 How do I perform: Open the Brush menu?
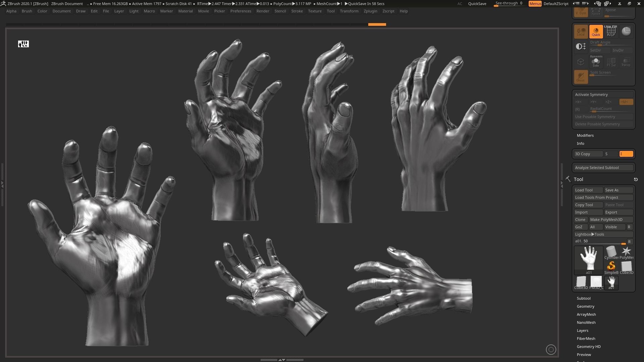tap(27, 11)
